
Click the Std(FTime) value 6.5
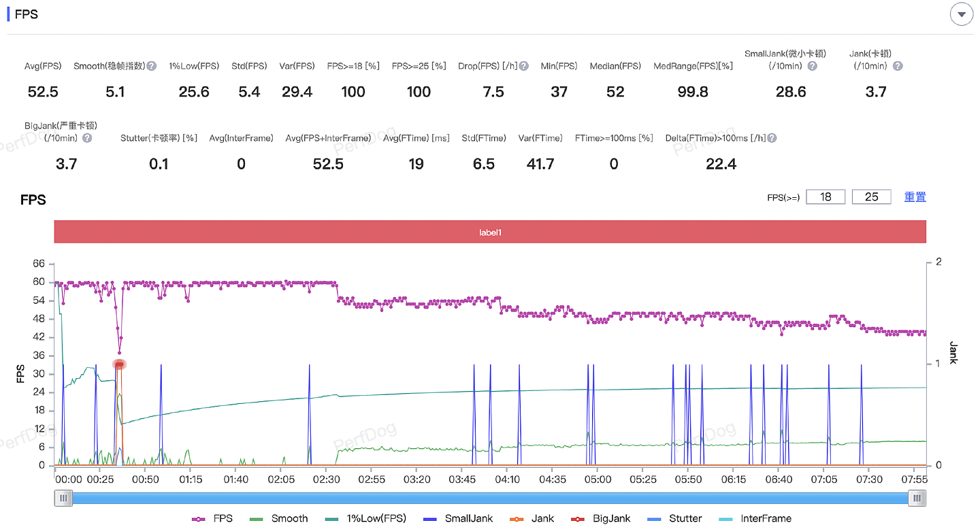(484, 164)
